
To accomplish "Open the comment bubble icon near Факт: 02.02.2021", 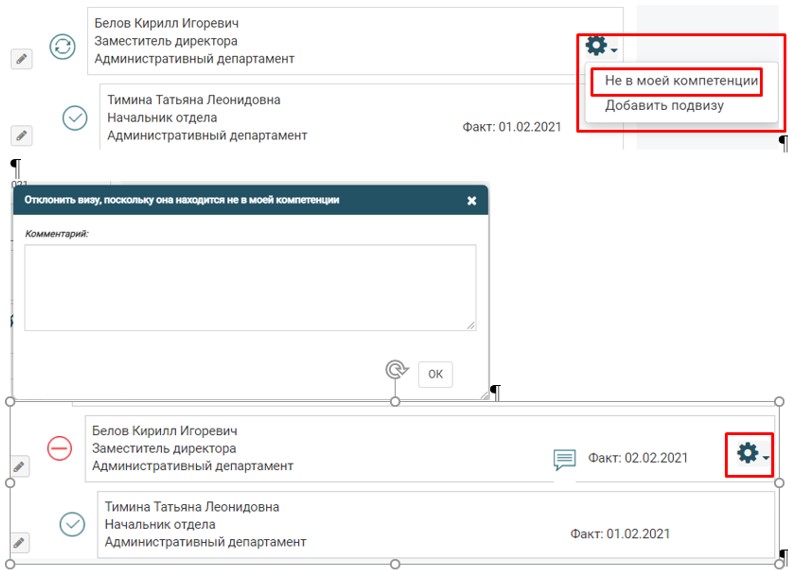I will point(564,459).
